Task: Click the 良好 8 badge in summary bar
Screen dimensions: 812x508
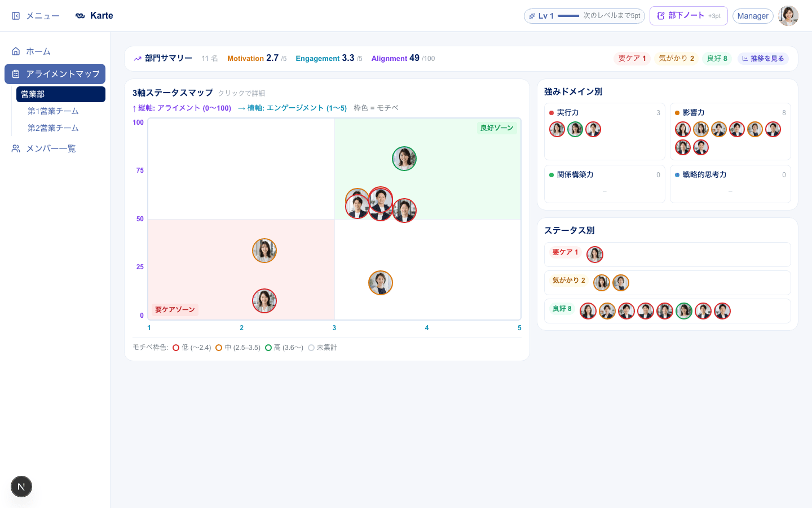Action: tap(717, 59)
